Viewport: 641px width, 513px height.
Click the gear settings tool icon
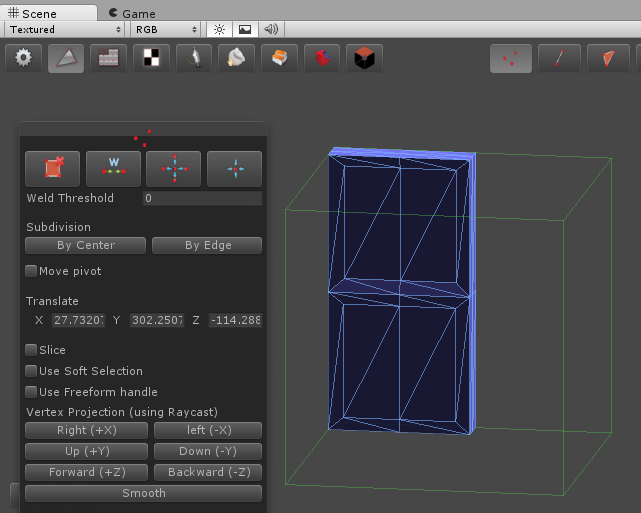point(24,58)
